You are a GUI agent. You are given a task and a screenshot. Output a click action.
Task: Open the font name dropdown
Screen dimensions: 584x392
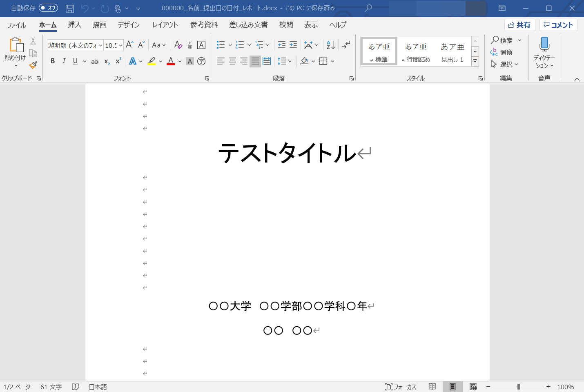click(100, 45)
